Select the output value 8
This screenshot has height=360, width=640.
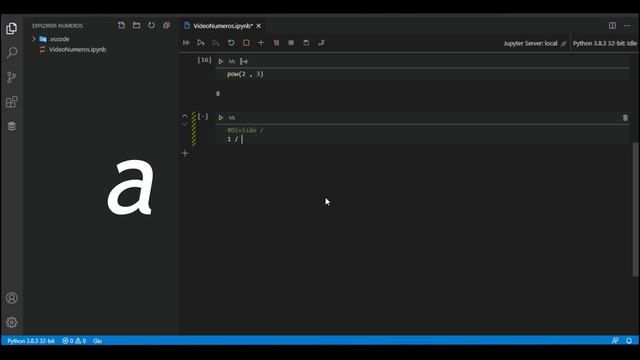(218, 94)
